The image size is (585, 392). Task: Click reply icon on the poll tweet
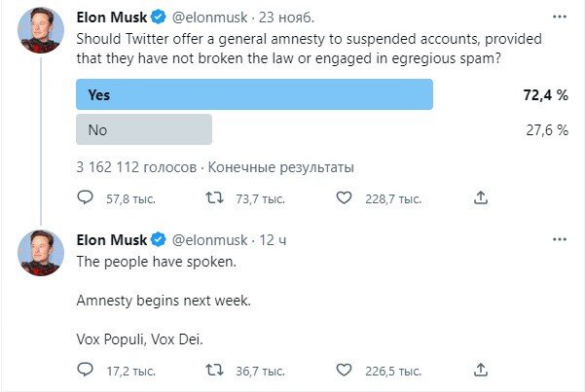(85, 198)
